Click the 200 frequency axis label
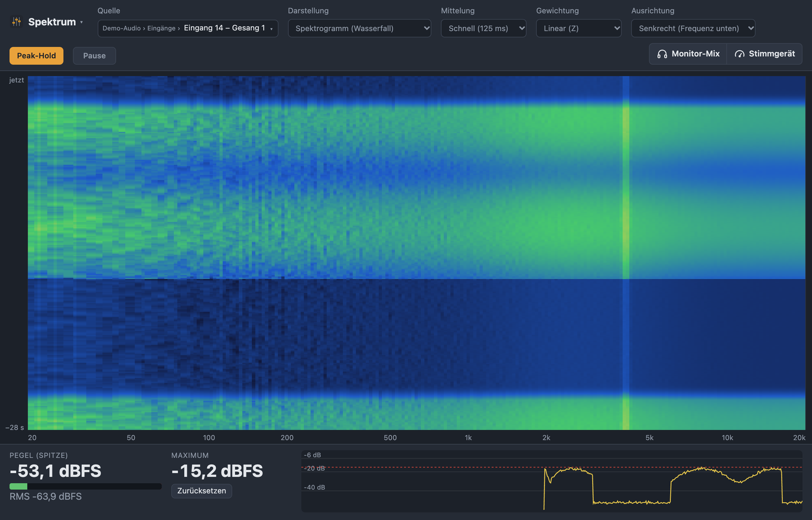The height and width of the screenshot is (520, 812). tap(287, 438)
